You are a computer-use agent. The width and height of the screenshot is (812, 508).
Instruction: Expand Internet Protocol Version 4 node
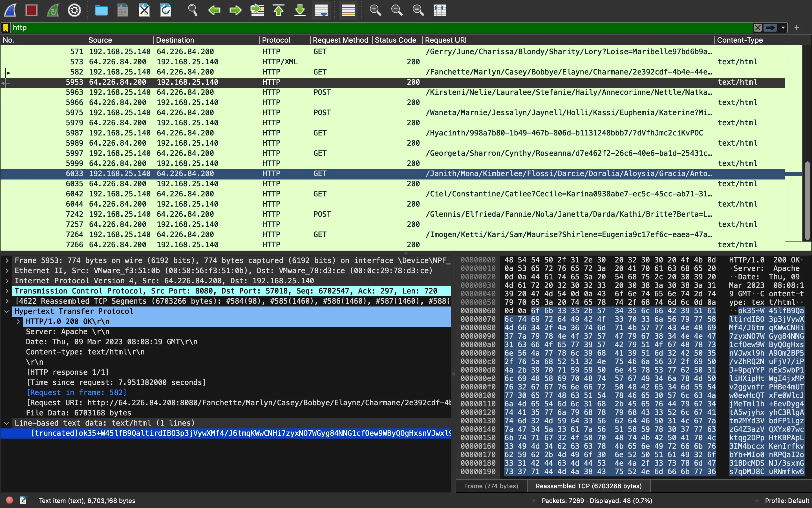coord(7,281)
